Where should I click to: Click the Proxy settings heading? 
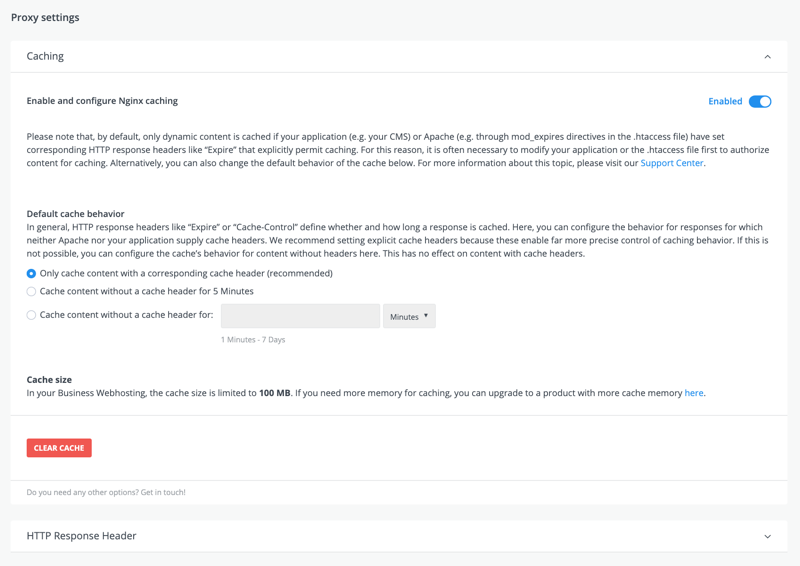click(x=45, y=17)
